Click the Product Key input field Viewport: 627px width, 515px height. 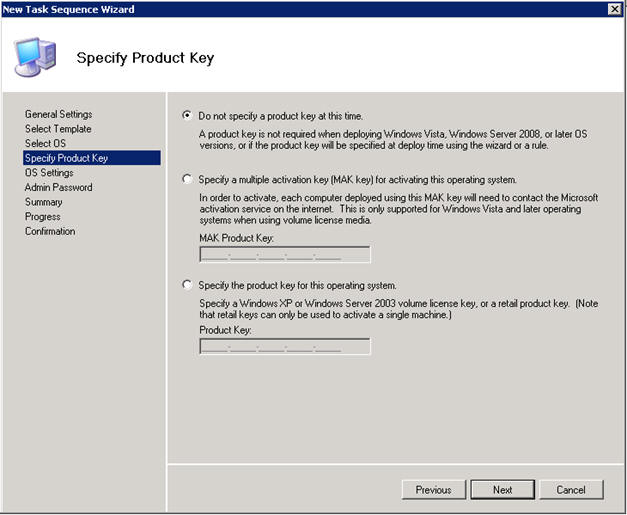(285, 346)
